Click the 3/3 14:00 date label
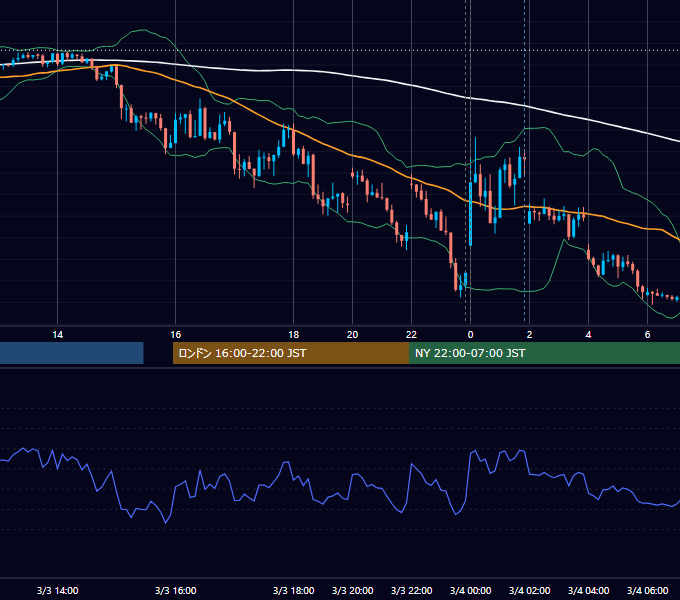This screenshot has height=600, width=680. pos(58,590)
